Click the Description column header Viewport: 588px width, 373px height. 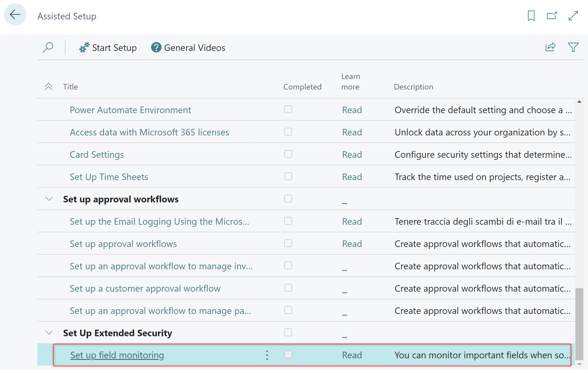click(x=413, y=87)
